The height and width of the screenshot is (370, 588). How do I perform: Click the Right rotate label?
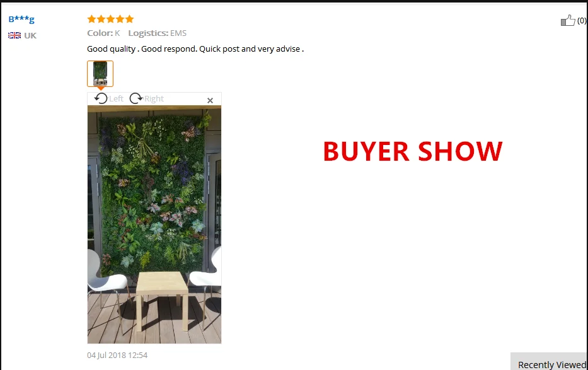pyautogui.click(x=154, y=98)
